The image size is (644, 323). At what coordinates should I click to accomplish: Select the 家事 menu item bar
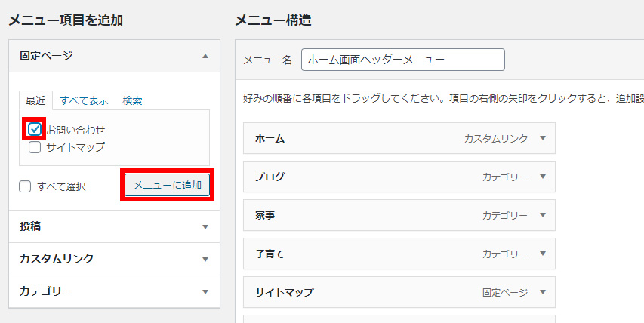pyautogui.click(x=362, y=216)
